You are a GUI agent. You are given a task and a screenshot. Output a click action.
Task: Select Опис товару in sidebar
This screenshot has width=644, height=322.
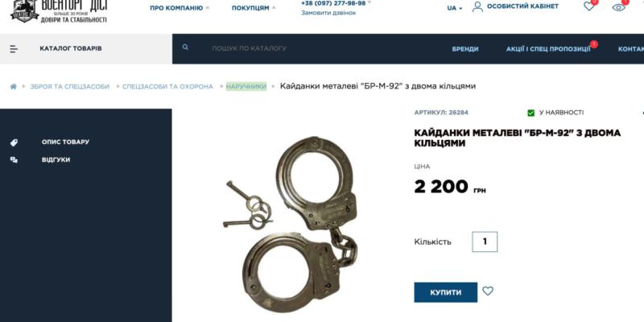click(x=65, y=142)
